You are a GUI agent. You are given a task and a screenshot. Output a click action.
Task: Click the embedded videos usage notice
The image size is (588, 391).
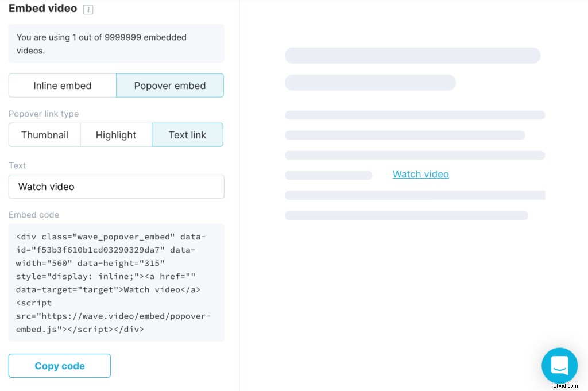116,43
